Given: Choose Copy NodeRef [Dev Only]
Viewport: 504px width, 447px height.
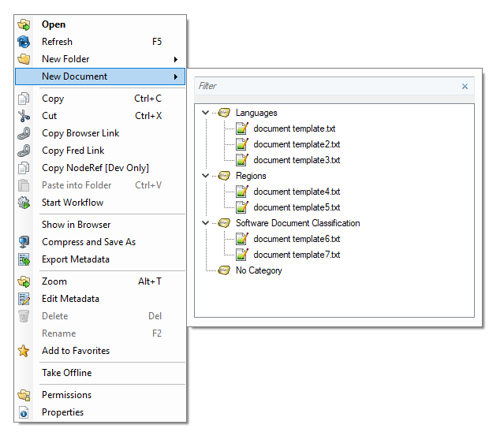Looking at the screenshot, I should point(100,168).
